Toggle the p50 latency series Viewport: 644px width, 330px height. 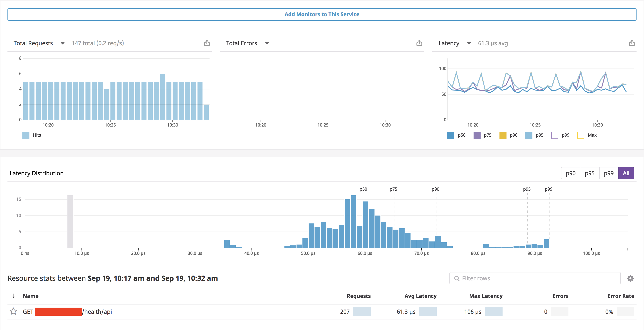point(450,135)
